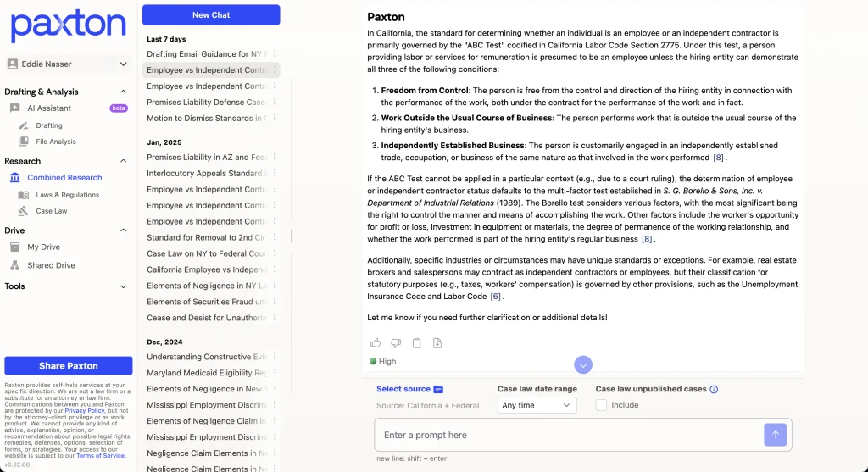
Task: Copy the response using the clipboard icon
Action: click(416, 343)
